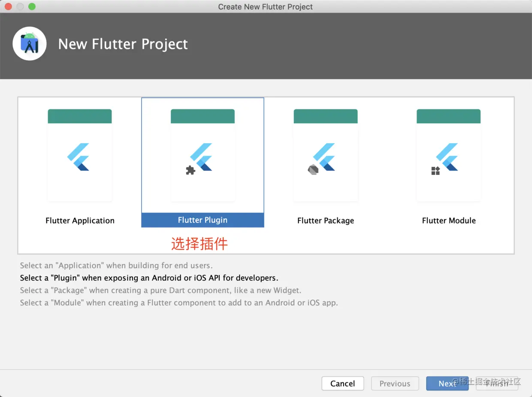Click the "Module" description line

[179, 303]
